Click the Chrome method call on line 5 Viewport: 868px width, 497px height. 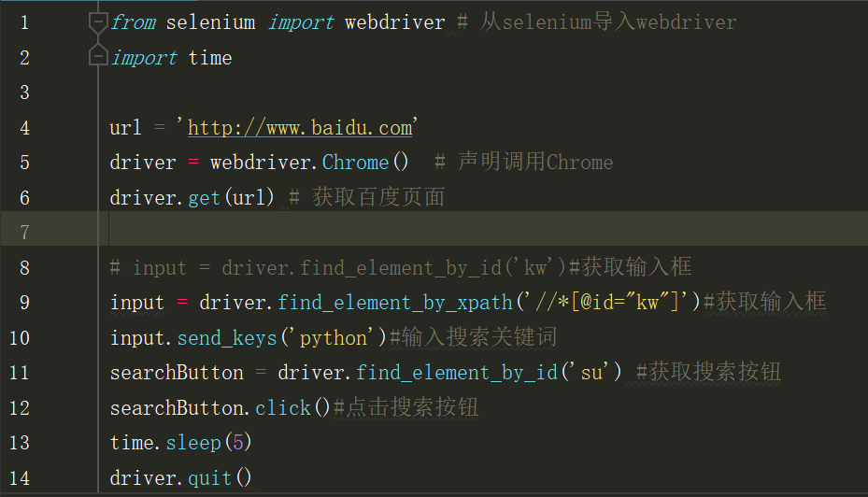(355, 163)
